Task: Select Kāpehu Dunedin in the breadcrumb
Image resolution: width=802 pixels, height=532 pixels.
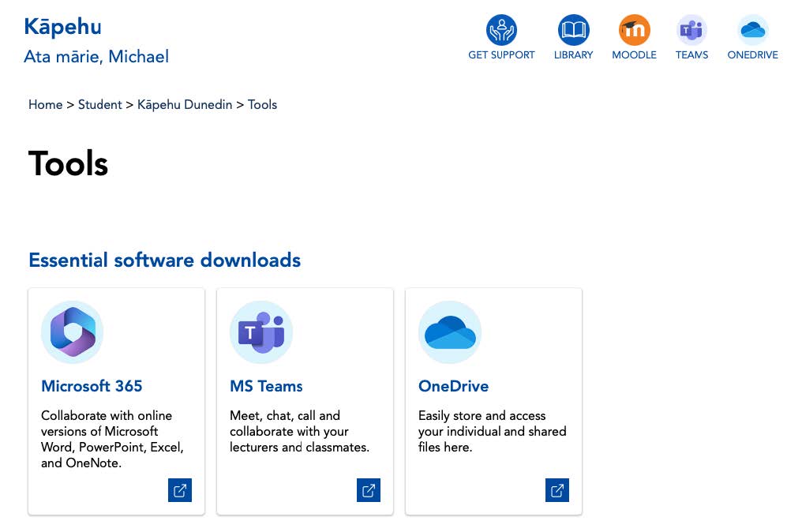Action: click(185, 104)
